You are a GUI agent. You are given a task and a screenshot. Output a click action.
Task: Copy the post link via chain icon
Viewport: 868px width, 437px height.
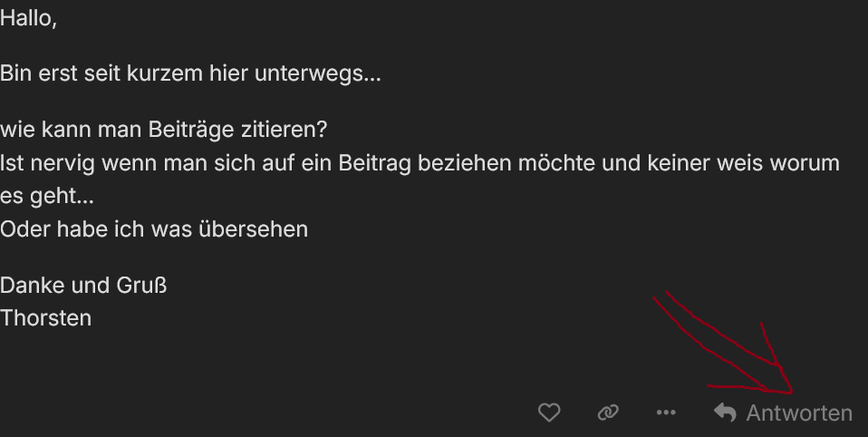coord(608,413)
